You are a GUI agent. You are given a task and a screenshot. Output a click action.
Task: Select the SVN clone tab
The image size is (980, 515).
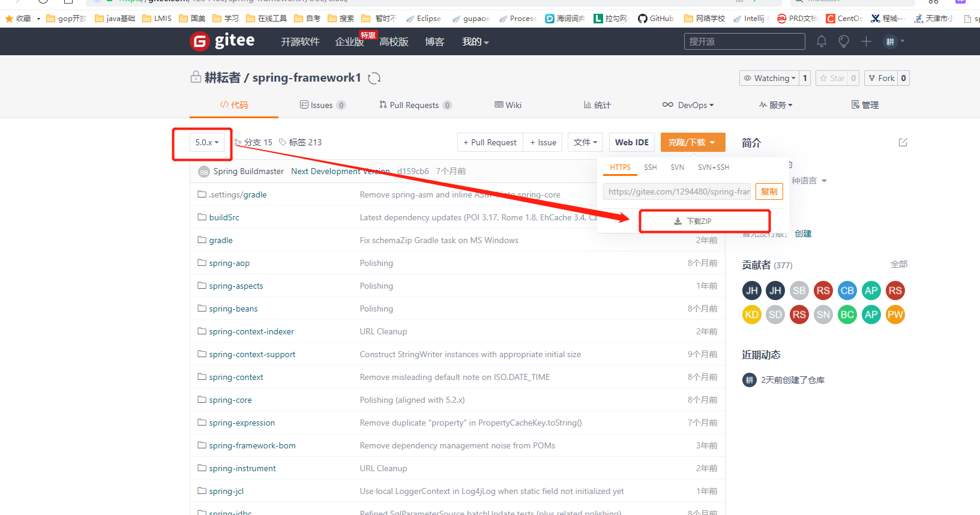tap(678, 167)
